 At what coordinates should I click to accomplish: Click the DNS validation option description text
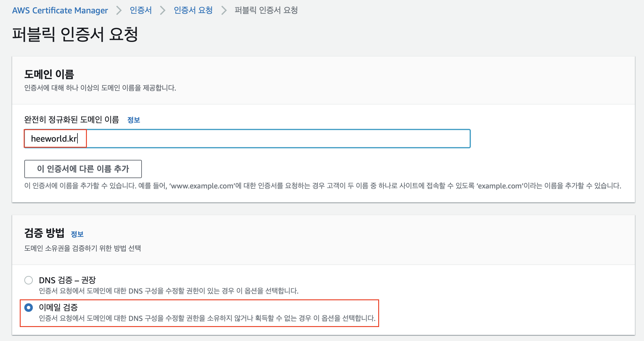[169, 291]
